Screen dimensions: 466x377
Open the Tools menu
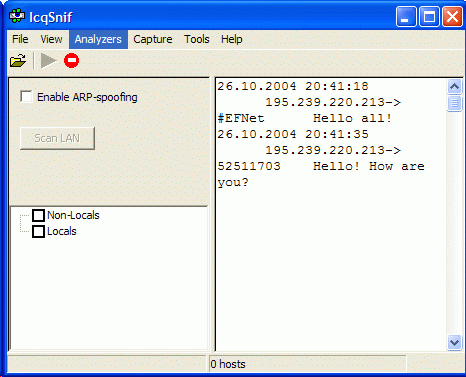click(197, 39)
